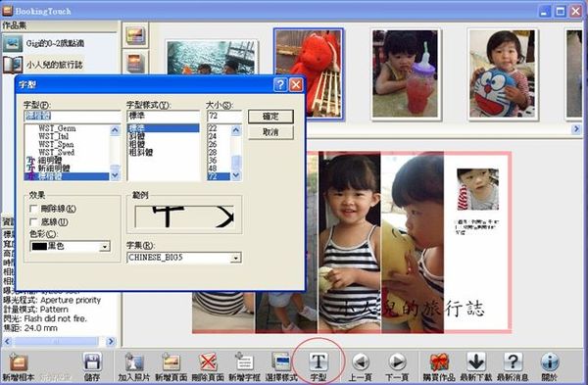Click the 小人兒的旅行誌 book icon
The width and height of the screenshot is (588, 385).
pyautogui.click(x=13, y=65)
